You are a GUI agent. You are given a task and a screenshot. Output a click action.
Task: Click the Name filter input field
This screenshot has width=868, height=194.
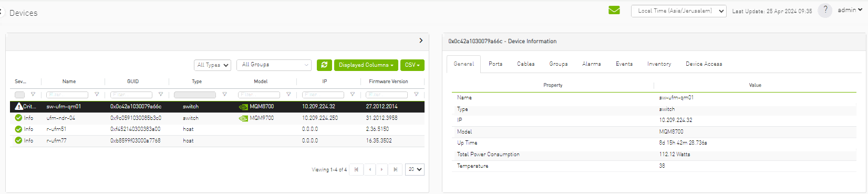(67, 95)
